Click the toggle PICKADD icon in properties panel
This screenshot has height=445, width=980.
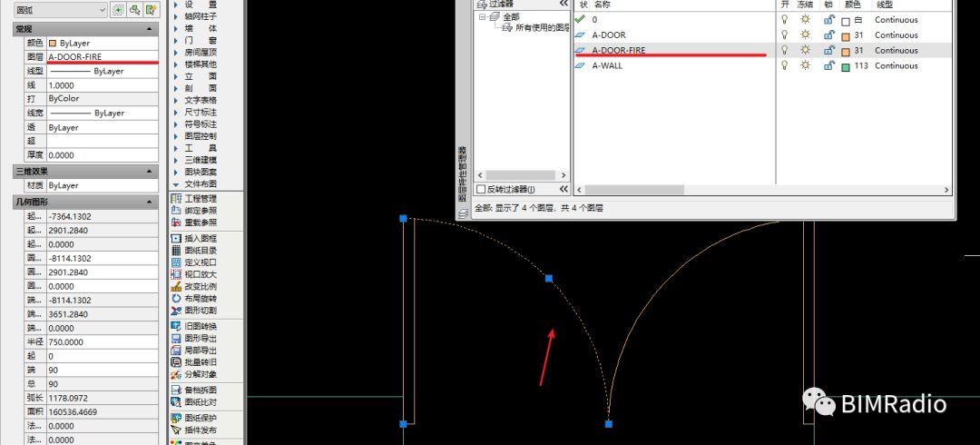pos(117,9)
